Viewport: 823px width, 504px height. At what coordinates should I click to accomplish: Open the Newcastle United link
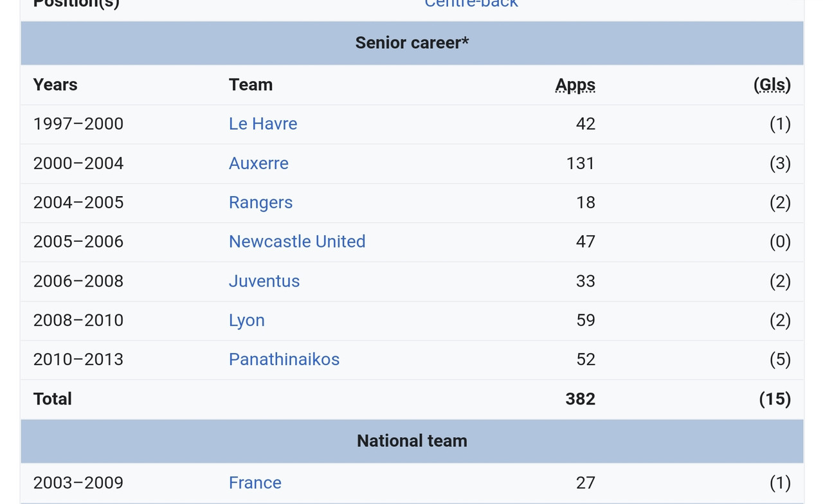[297, 242]
